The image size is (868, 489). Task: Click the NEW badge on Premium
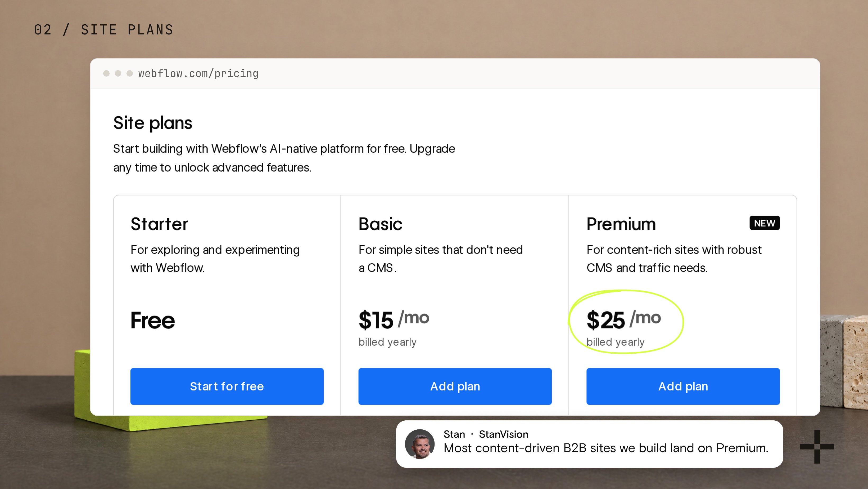(x=765, y=223)
